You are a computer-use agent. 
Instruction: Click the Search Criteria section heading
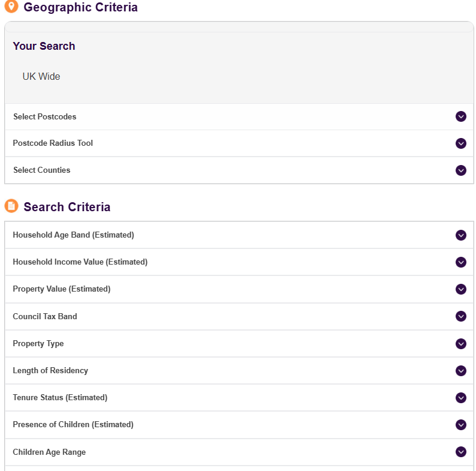pyautogui.click(x=67, y=207)
